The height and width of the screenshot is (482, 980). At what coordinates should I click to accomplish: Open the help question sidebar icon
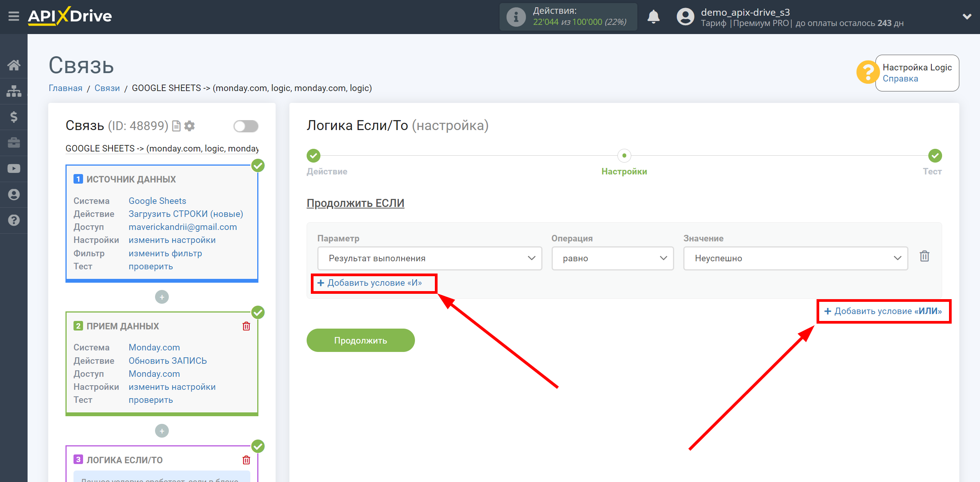14,220
